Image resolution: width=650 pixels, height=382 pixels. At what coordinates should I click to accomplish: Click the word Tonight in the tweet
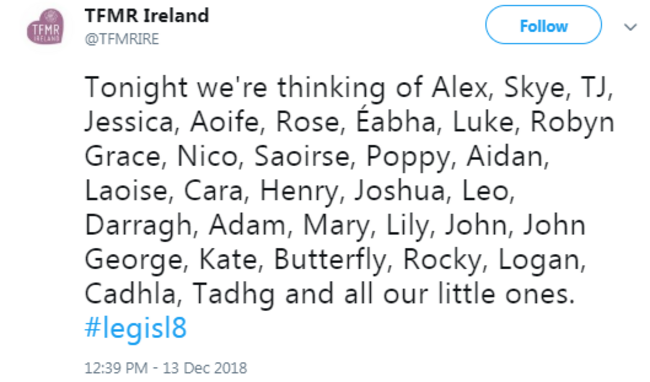136,89
